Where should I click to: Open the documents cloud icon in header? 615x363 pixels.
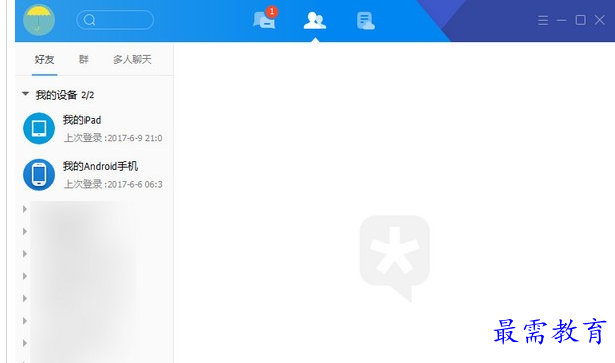(366, 21)
